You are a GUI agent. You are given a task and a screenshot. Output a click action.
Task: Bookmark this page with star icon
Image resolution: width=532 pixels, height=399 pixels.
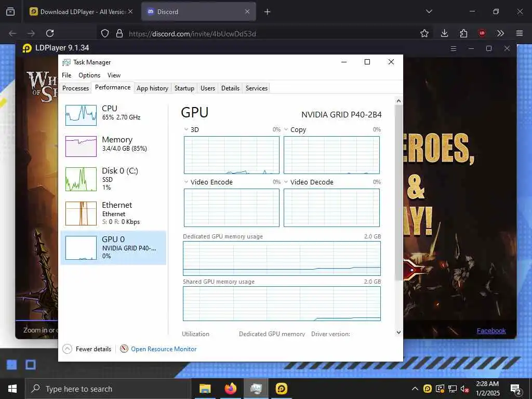[424, 33]
